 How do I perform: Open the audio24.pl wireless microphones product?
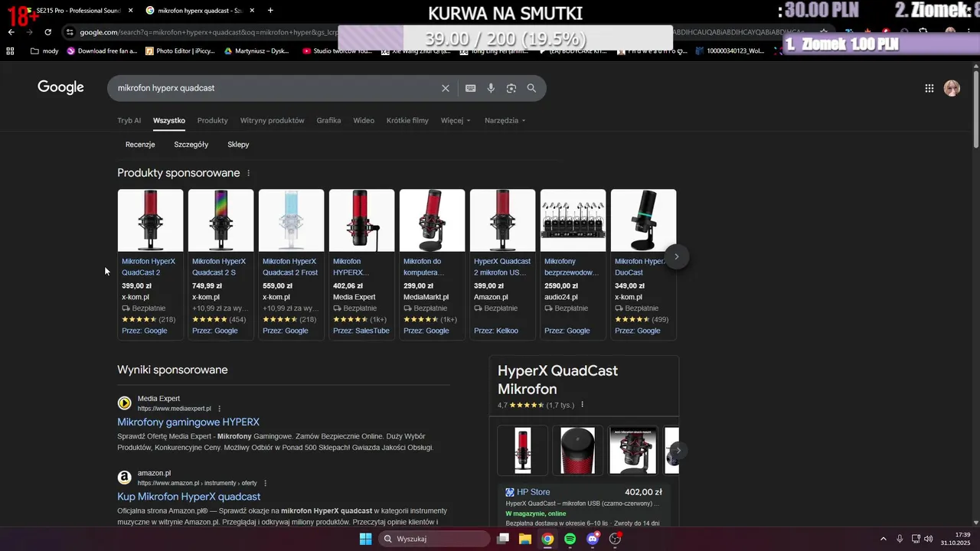(573, 264)
